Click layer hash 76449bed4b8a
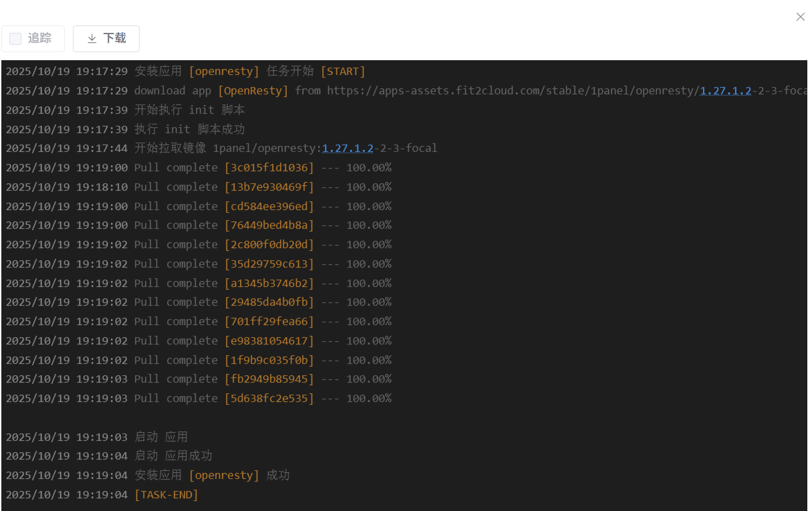Viewport: 812px width, 511px height. coord(269,225)
